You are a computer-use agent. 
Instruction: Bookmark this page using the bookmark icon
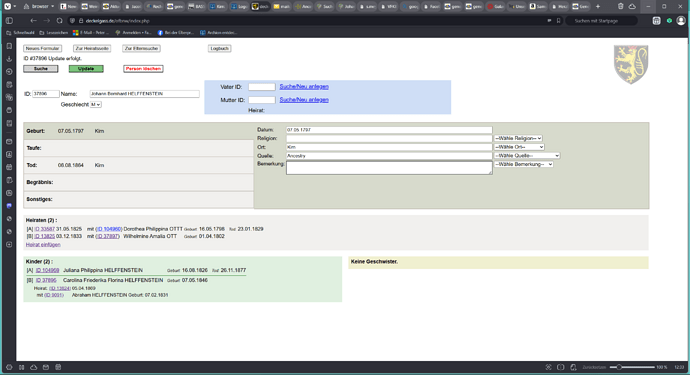(x=558, y=21)
